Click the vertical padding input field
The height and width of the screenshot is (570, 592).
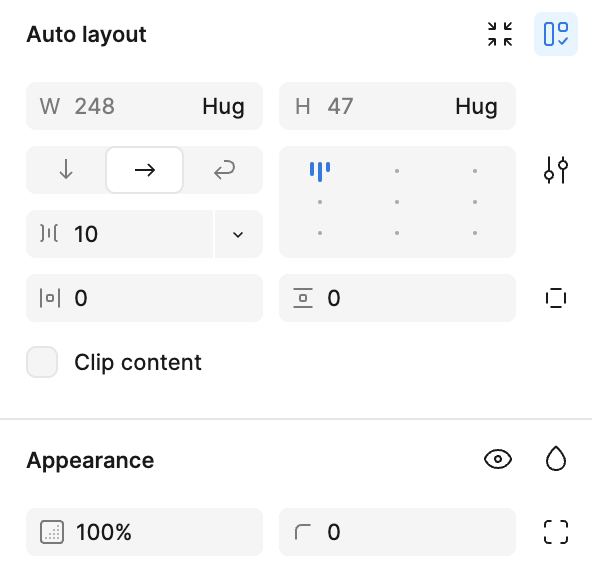(397, 298)
